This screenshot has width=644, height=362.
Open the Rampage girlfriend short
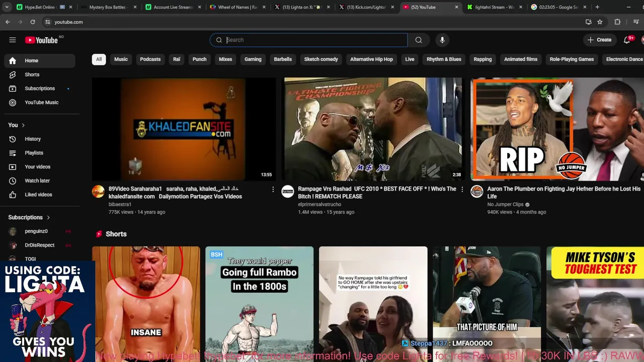tap(373, 304)
